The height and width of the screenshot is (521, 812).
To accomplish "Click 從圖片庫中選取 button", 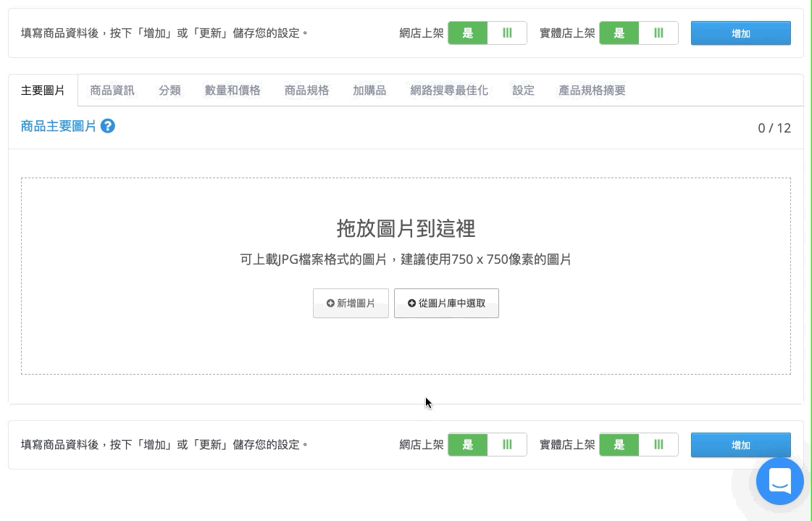I will pyautogui.click(x=446, y=303).
